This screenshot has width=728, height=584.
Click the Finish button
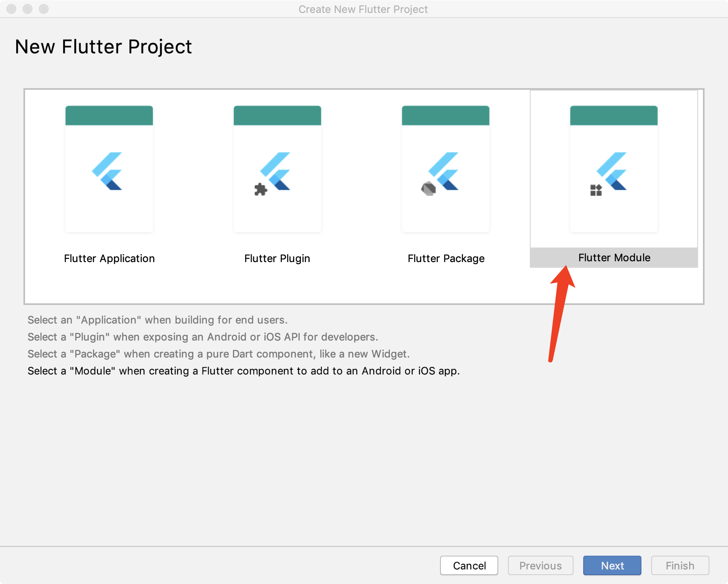680,565
